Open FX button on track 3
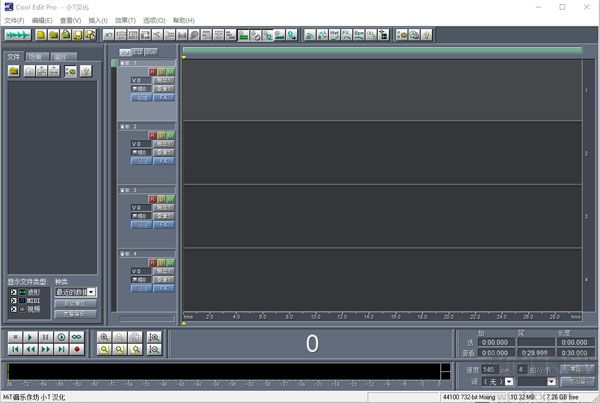 click(x=164, y=225)
